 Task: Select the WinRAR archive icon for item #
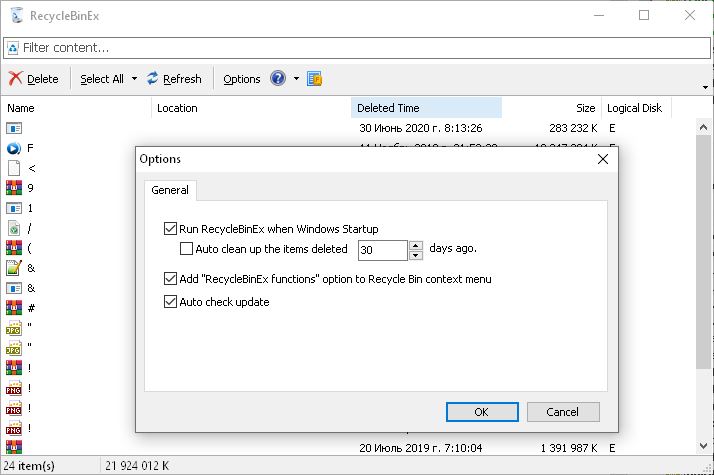(14, 308)
